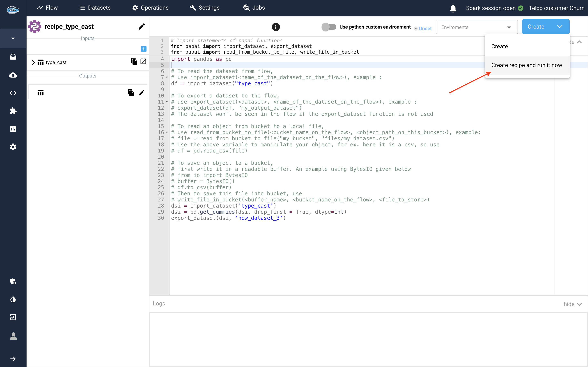The height and width of the screenshot is (367, 588).
Task: Select Create recipe and run it now
Action: tap(527, 65)
